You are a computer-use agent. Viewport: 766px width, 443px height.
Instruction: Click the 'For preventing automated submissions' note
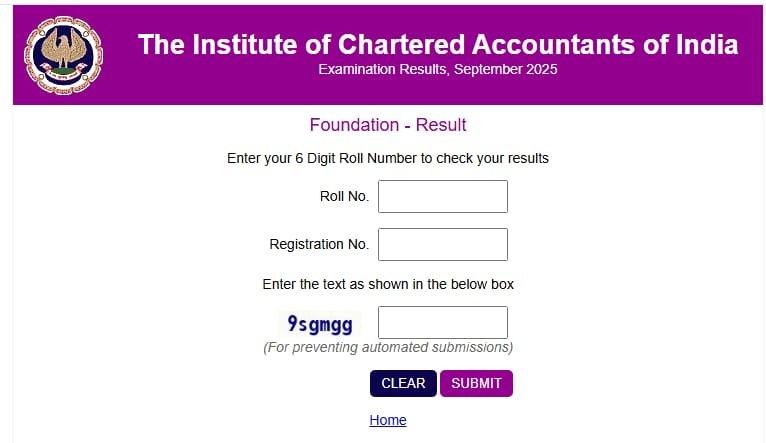click(x=388, y=347)
